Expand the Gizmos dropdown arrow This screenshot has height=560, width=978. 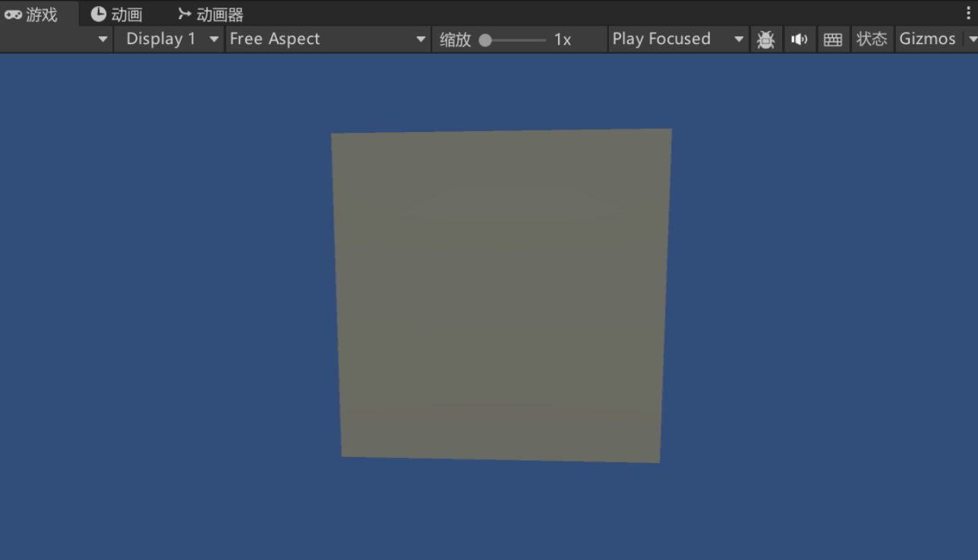[x=971, y=39]
